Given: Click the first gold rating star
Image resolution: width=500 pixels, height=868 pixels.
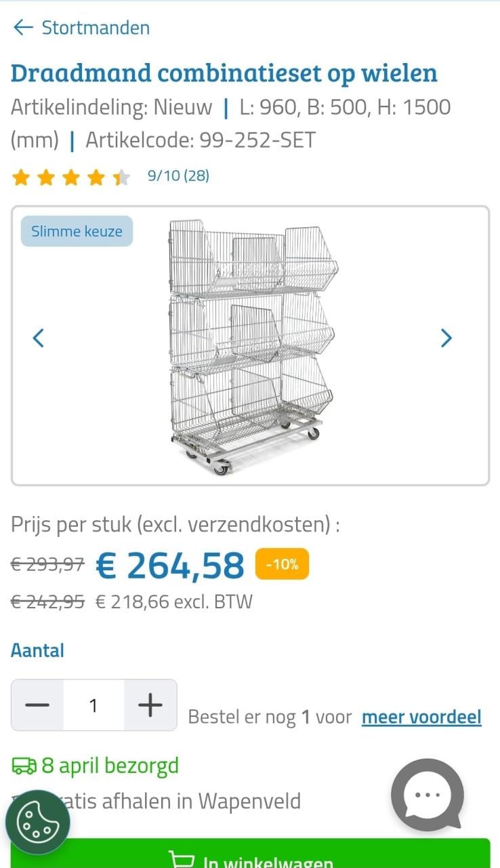Looking at the screenshot, I should click(x=21, y=176).
